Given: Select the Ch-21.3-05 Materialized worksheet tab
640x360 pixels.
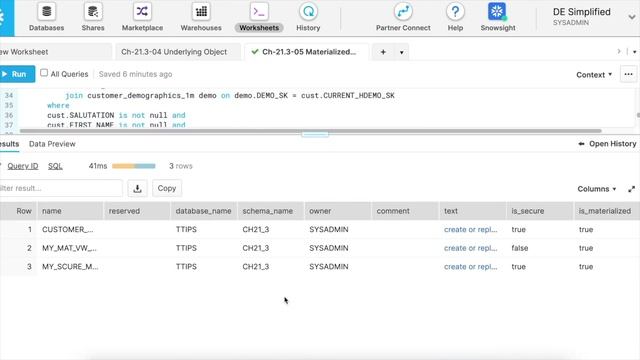Looking at the screenshot, I should coord(306,52).
